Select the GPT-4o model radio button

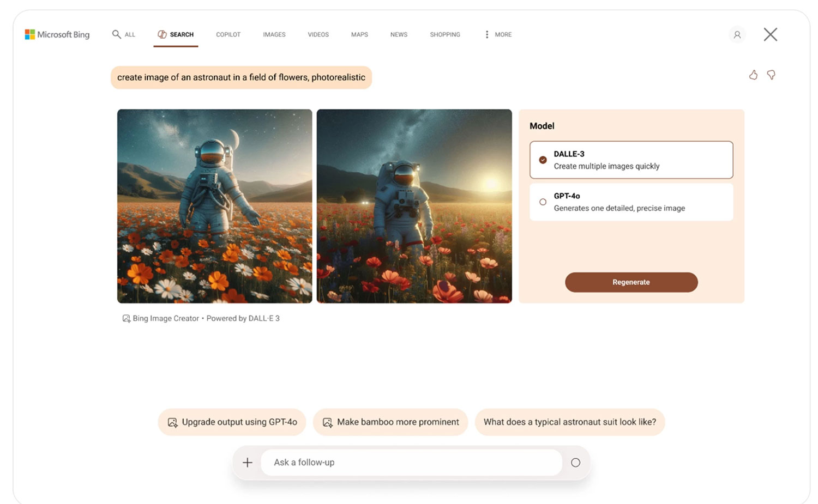pyautogui.click(x=543, y=202)
